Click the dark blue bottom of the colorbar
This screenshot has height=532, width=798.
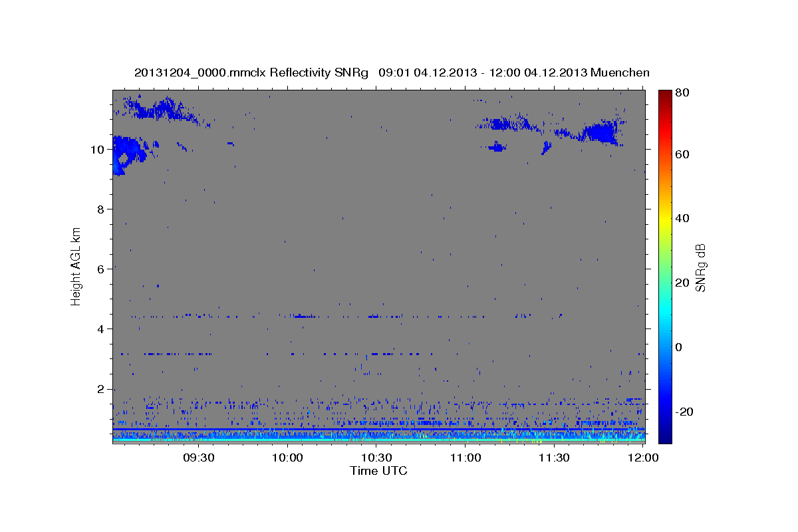click(x=665, y=437)
